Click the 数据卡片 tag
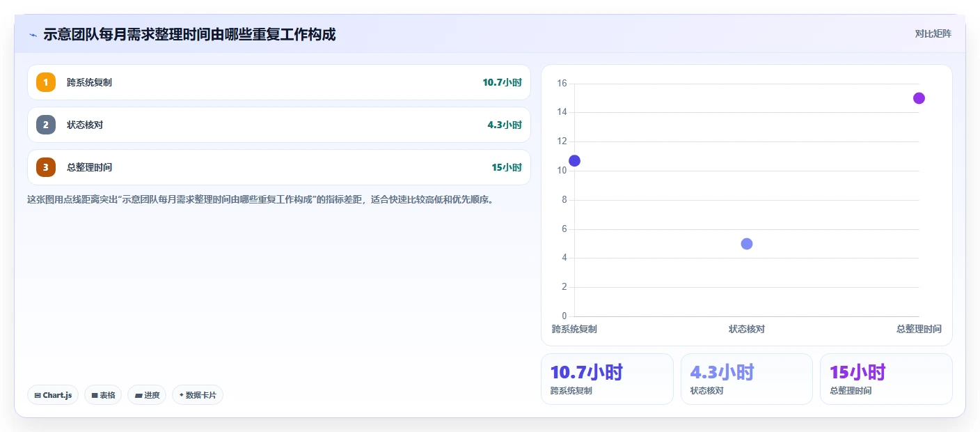980x432 pixels. pos(198,395)
